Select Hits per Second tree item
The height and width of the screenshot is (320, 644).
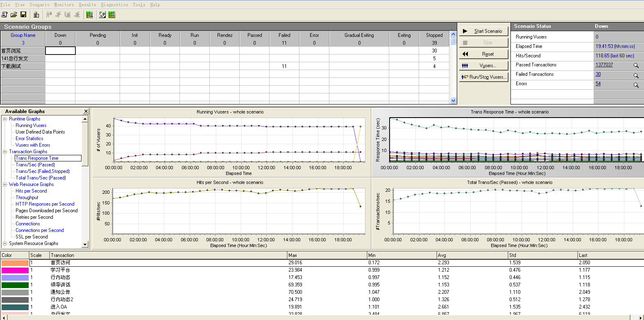click(x=31, y=191)
